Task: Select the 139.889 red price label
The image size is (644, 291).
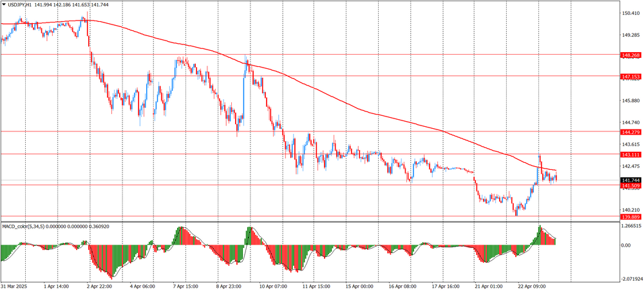Action: point(630,218)
